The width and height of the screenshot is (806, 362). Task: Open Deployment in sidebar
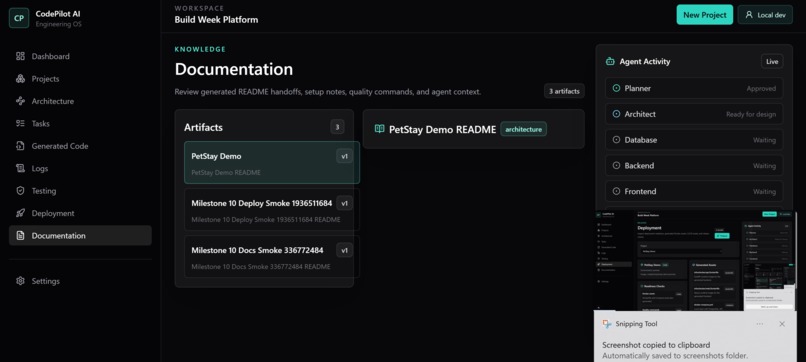80,213
